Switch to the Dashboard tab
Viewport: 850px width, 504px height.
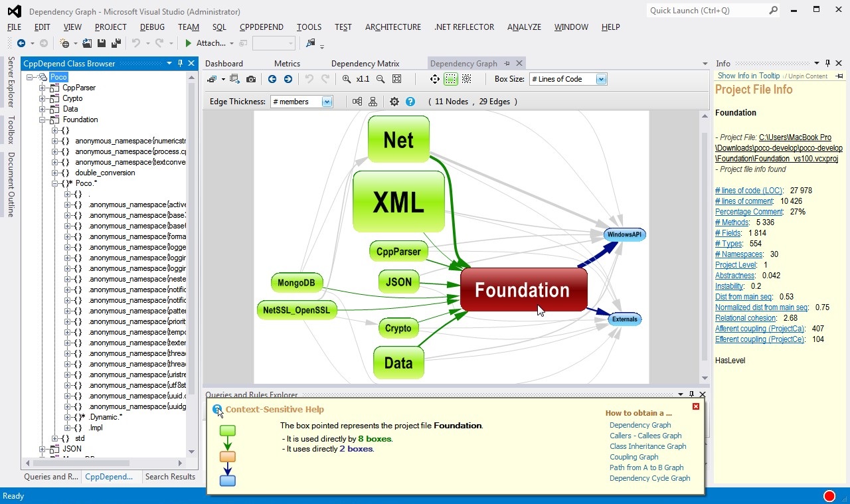224,64
